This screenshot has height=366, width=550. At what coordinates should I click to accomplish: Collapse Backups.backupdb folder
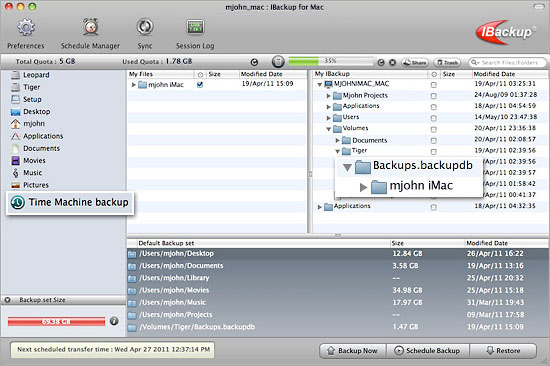(347, 167)
